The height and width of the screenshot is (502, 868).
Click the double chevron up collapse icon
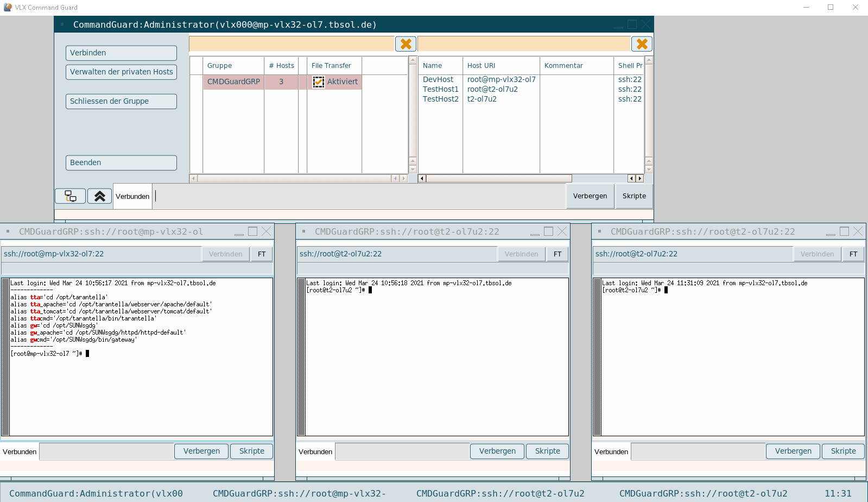99,196
